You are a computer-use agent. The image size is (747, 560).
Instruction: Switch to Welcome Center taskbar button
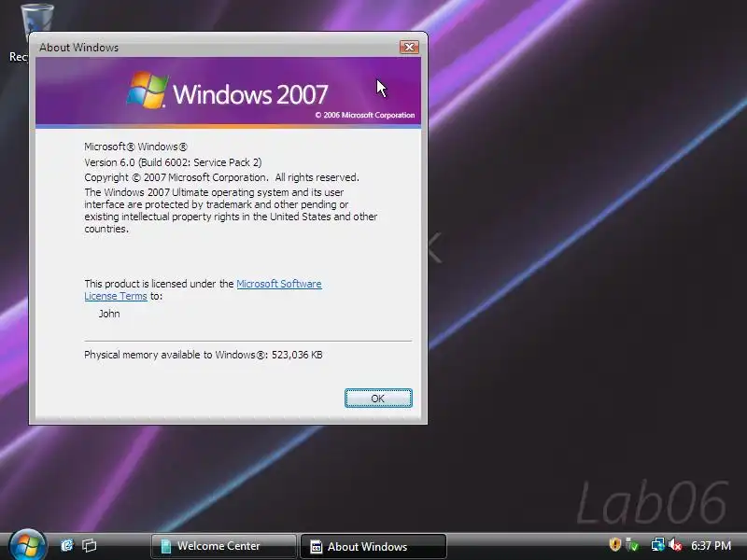(x=223, y=546)
